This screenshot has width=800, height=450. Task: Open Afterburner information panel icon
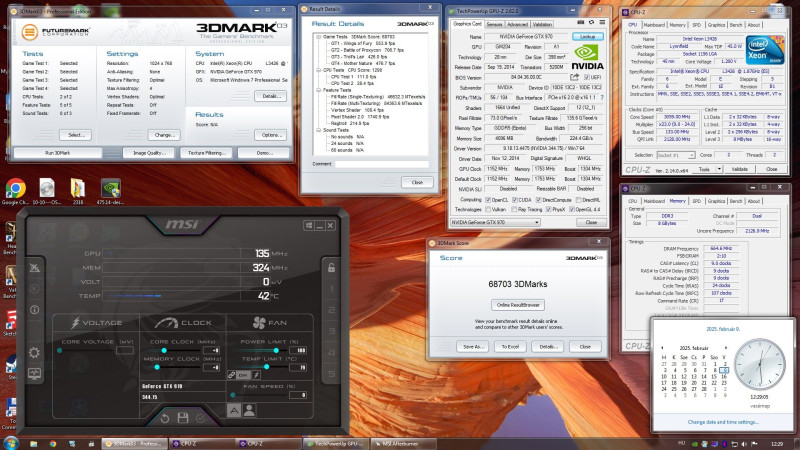click(34, 310)
